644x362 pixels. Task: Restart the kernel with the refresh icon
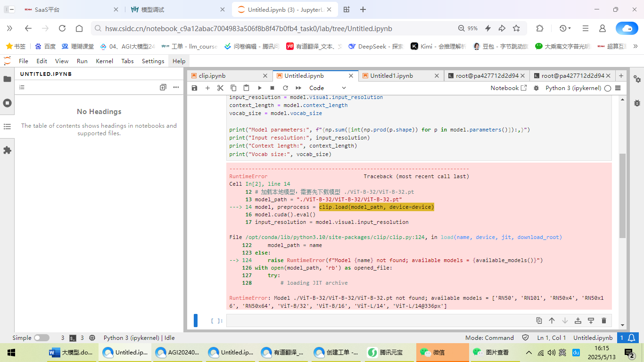coord(285,88)
